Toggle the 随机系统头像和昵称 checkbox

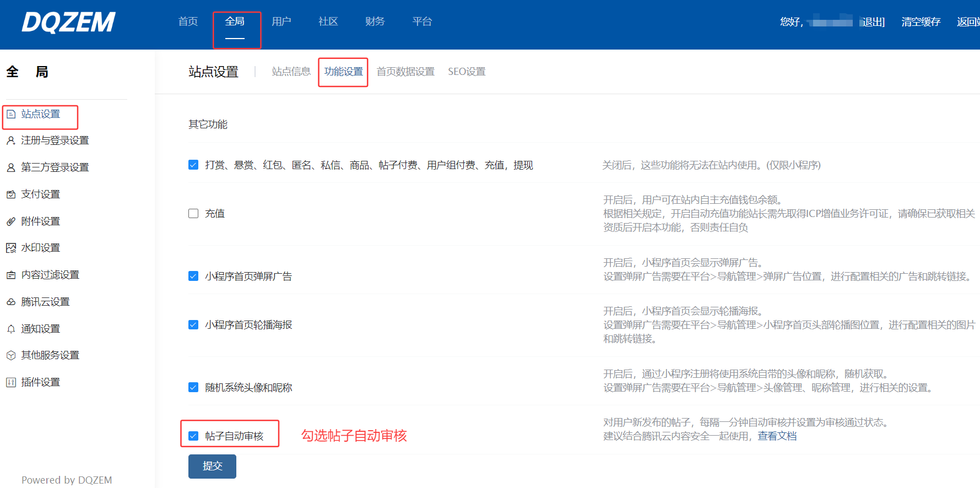[x=193, y=387]
